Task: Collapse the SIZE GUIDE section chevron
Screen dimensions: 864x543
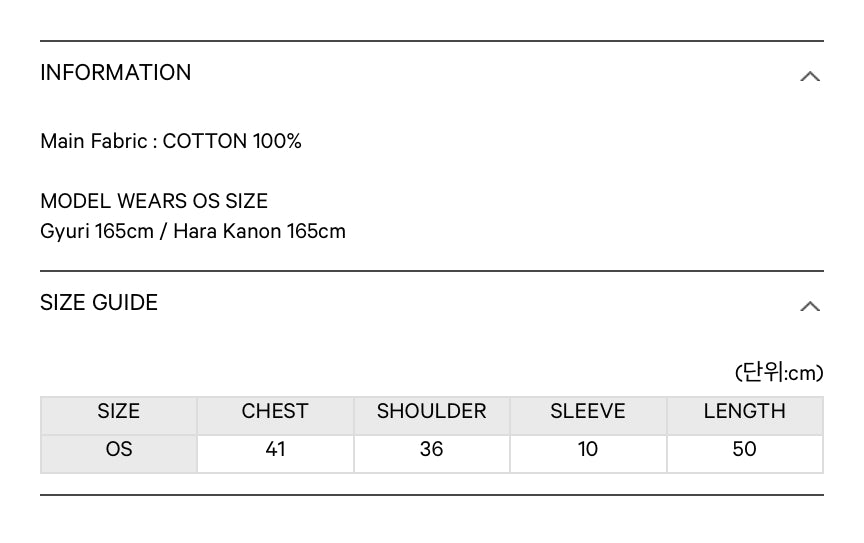Action: [809, 306]
